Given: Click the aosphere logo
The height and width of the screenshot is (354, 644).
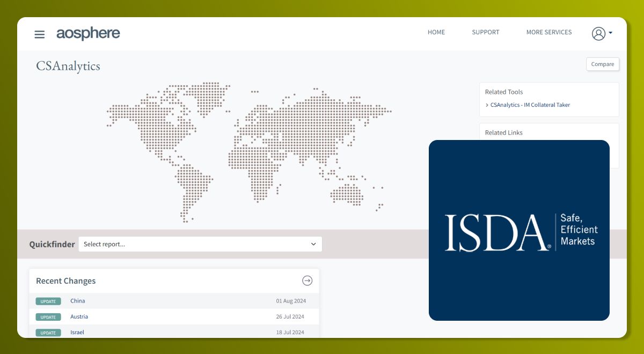Looking at the screenshot, I should tap(88, 33).
